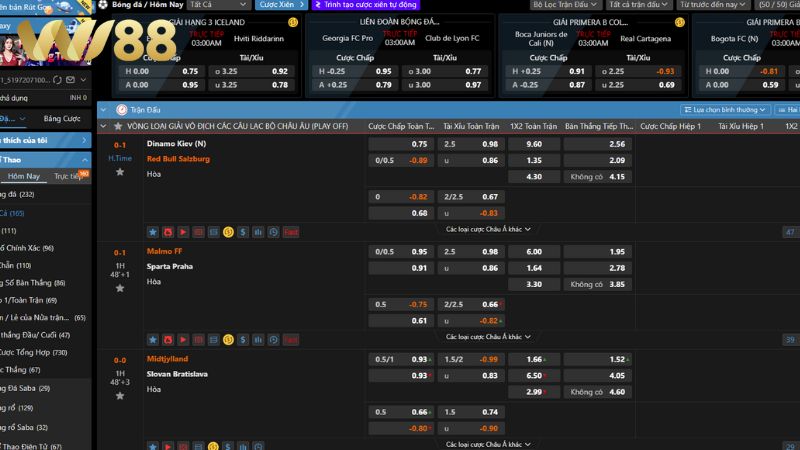Open the statistics bar chart icon for Dinamo Kiev
Viewport: 800px width, 450px height.
point(258,232)
